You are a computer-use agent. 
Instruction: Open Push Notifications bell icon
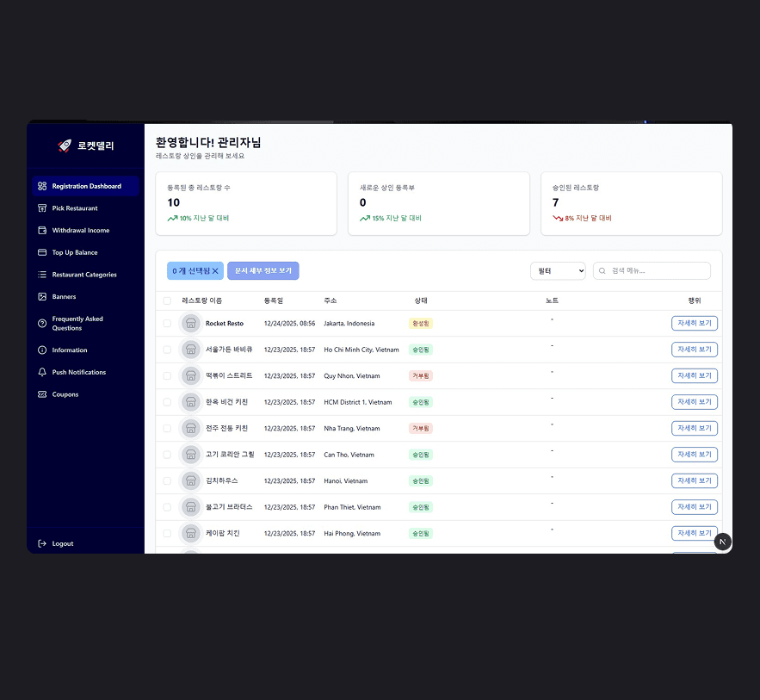[42, 373]
